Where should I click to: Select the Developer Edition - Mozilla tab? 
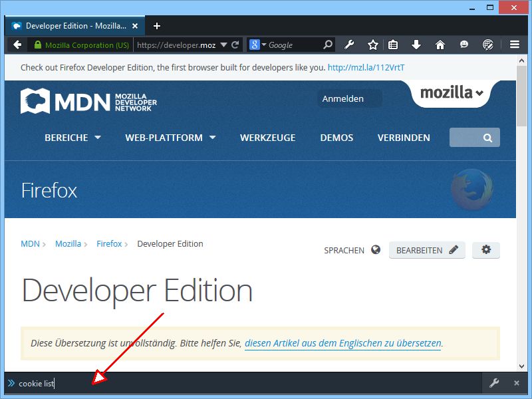tap(74, 26)
